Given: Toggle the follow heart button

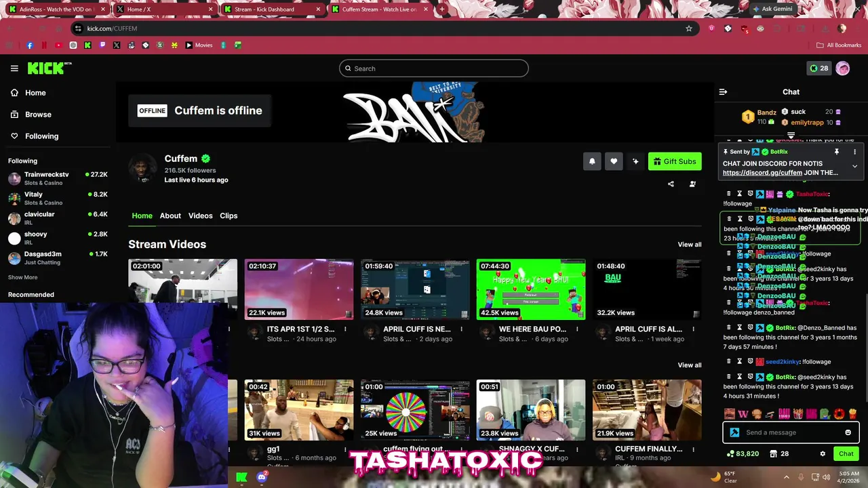Looking at the screenshot, I should coord(614,161).
